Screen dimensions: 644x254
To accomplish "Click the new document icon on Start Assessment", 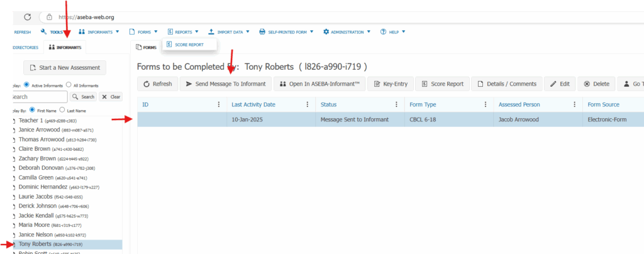I will 33,68.
